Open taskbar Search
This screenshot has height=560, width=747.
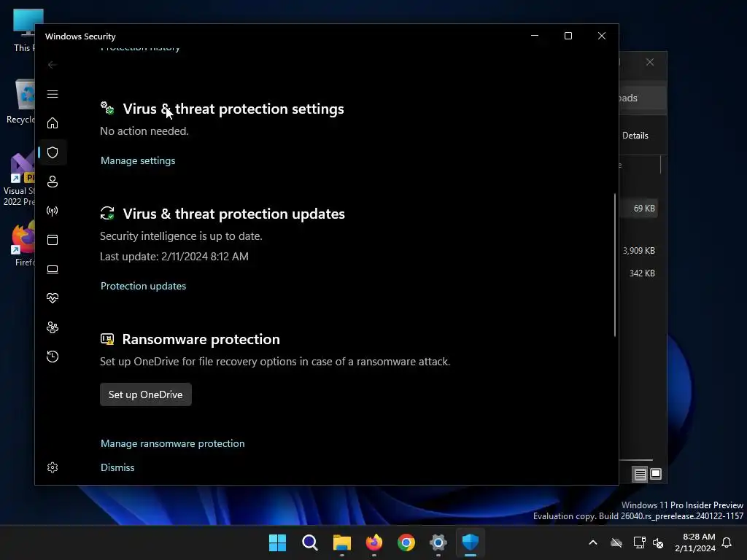(x=309, y=542)
